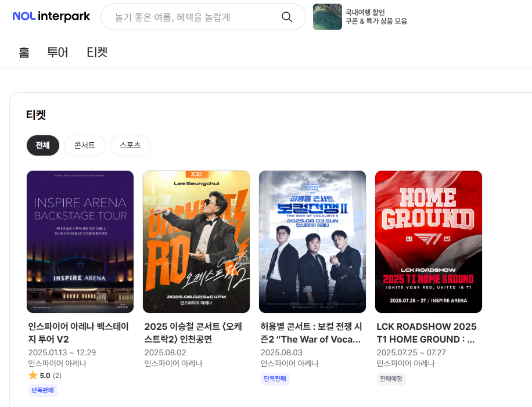Click the star rating icon 5.0
This screenshot has height=407, width=532.
coord(33,375)
